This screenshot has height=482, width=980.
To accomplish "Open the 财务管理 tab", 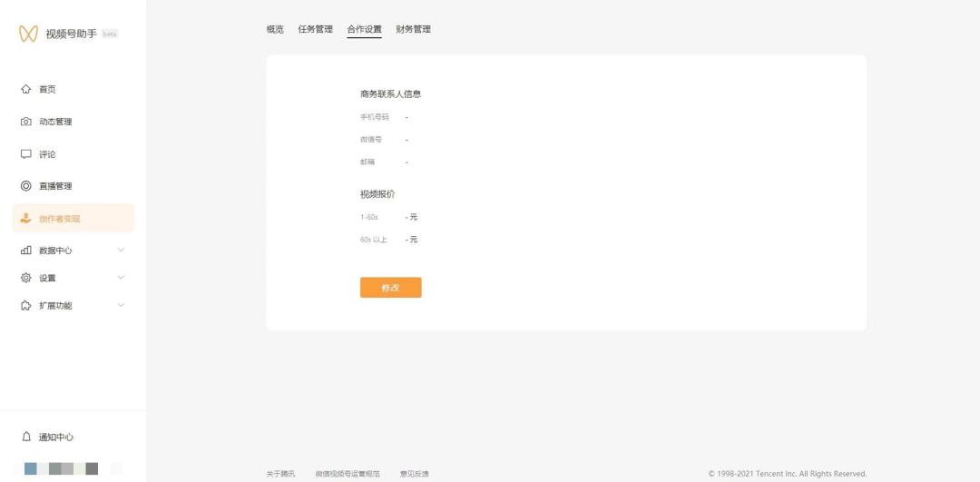I will (x=413, y=29).
